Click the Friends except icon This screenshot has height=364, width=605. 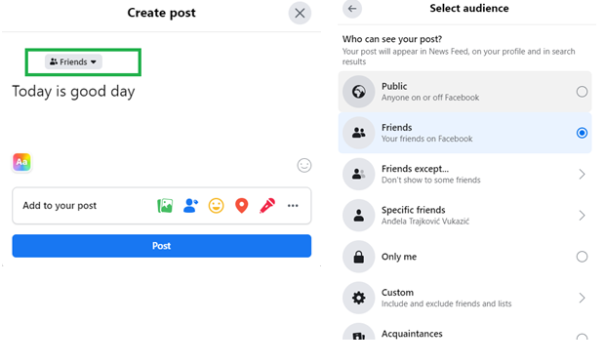pyautogui.click(x=359, y=174)
